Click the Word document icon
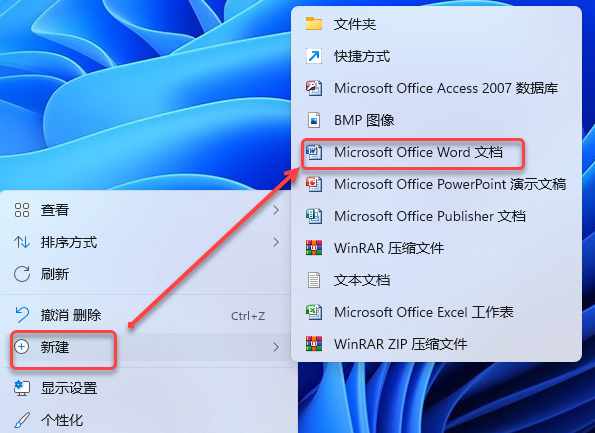595x433 pixels. tap(314, 152)
